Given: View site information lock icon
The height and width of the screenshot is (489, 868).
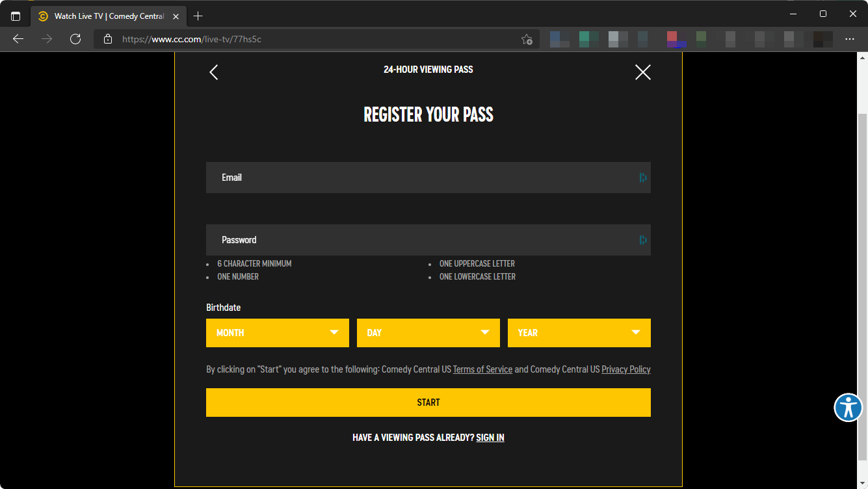Looking at the screenshot, I should coord(108,39).
